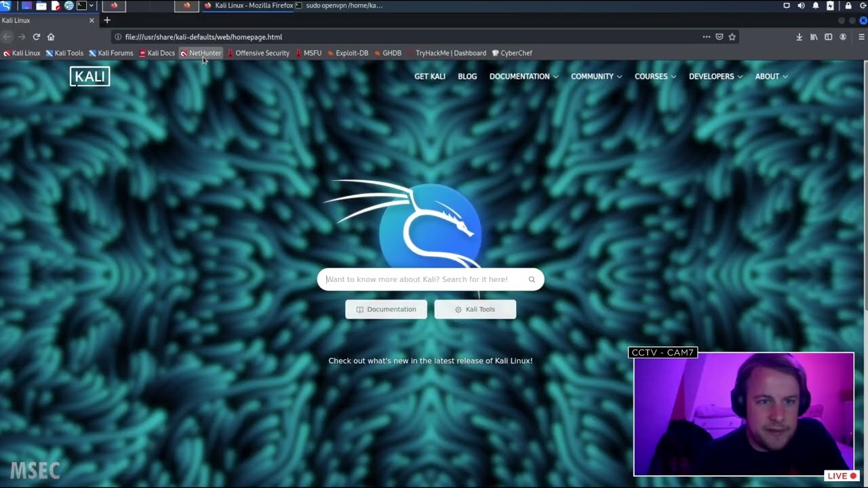Open the GHDB bookmark
Image resolution: width=868 pixels, height=488 pixels.
[x=387, y=53]
